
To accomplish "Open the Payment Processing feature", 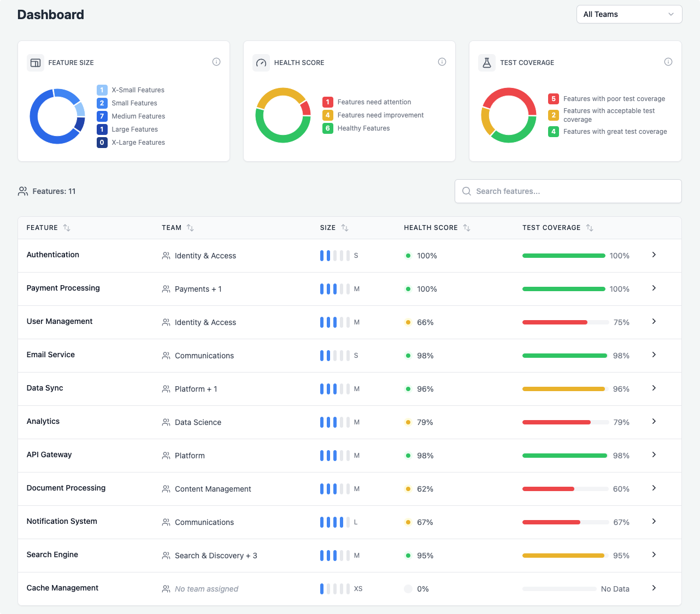I will (63, 288).
